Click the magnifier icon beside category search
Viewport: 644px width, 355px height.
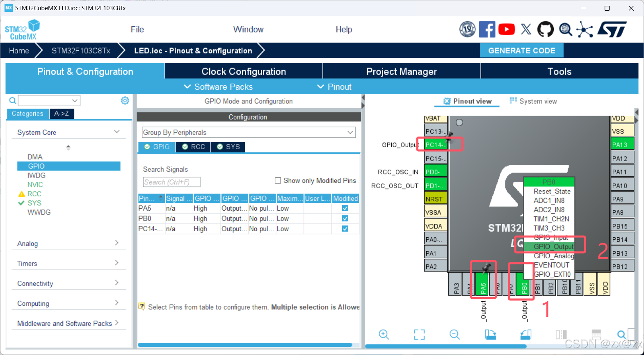point(13,100)
